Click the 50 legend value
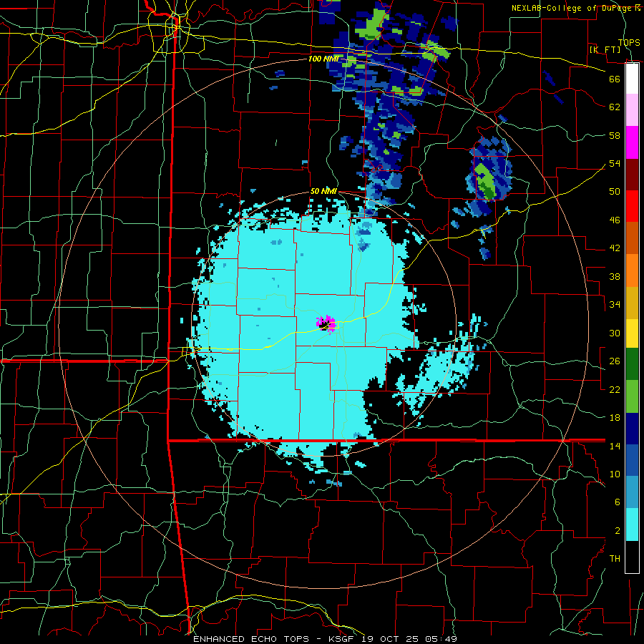Image resolution: width=644 pixels, height=644 pixels. point(615,192)
